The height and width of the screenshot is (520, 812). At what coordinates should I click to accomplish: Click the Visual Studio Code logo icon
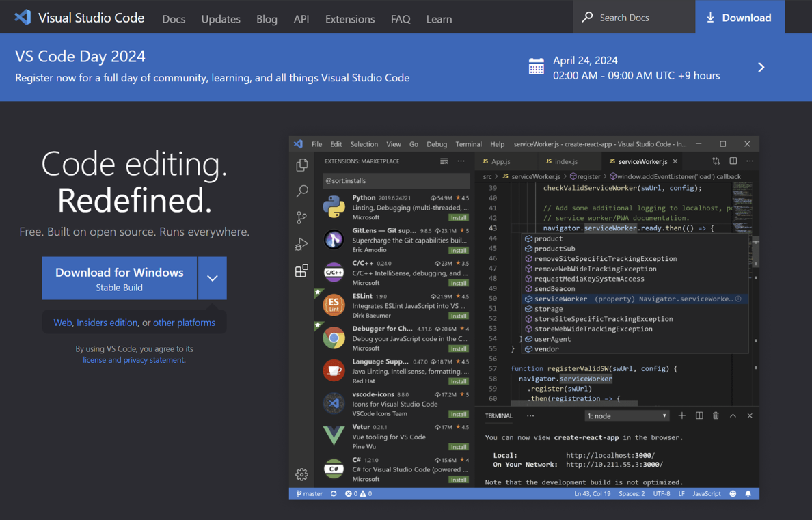click(x=23, y=18)
